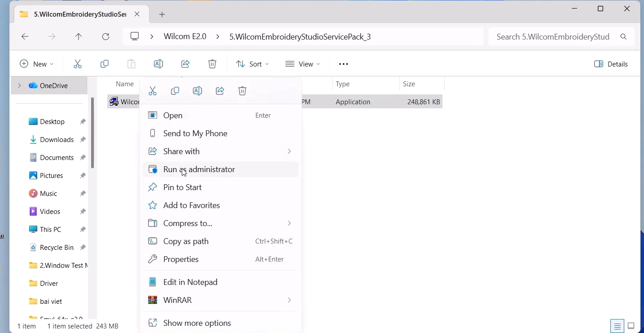Open the View dropdown menu
The height and width of the screenshot is (333, 644).
tap(303, 64)
